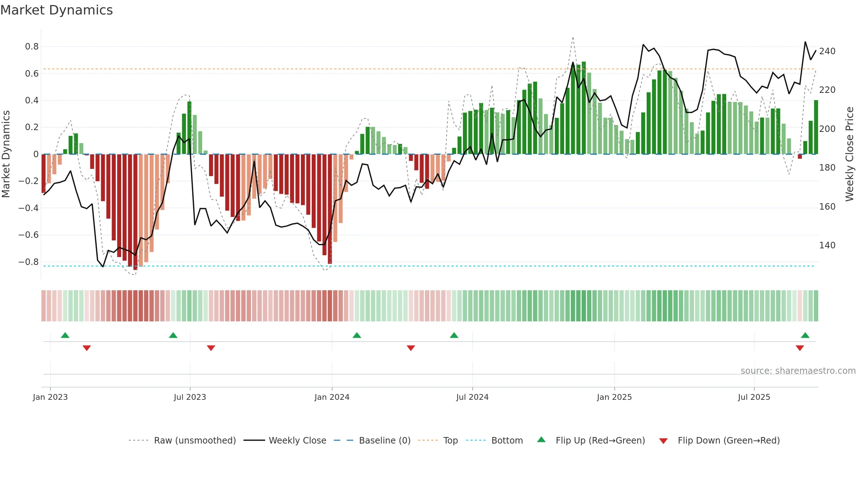Click the Jul 2025 x-axis label

(754, 397)
